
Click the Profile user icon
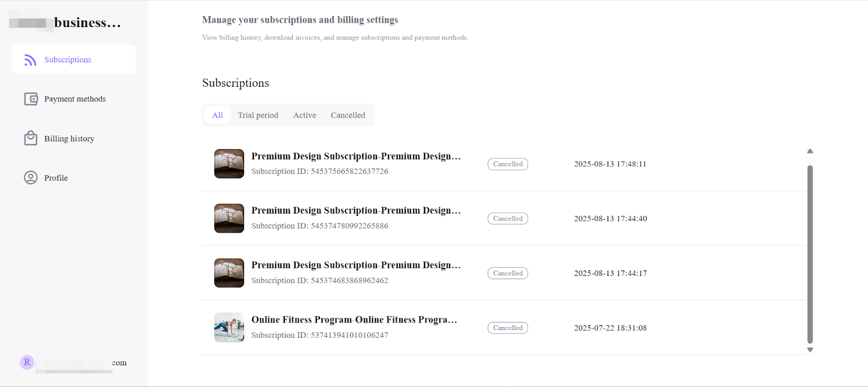point(31,178)
